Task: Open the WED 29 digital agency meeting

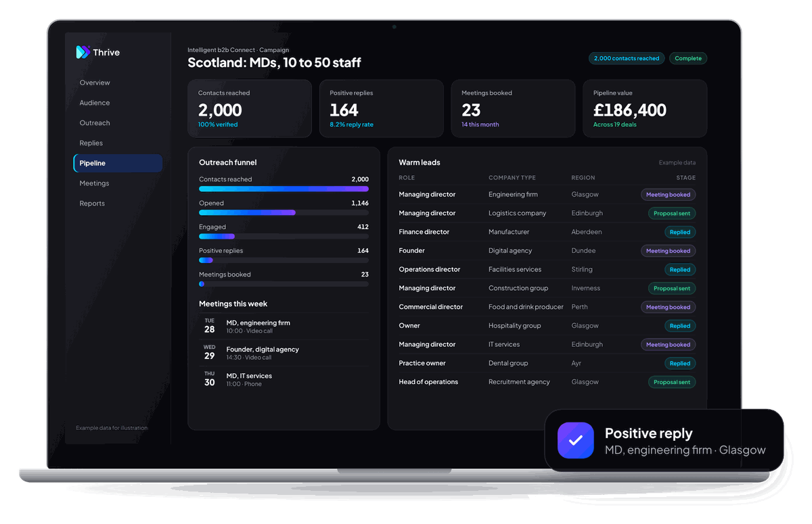Action: coord(284,353)
